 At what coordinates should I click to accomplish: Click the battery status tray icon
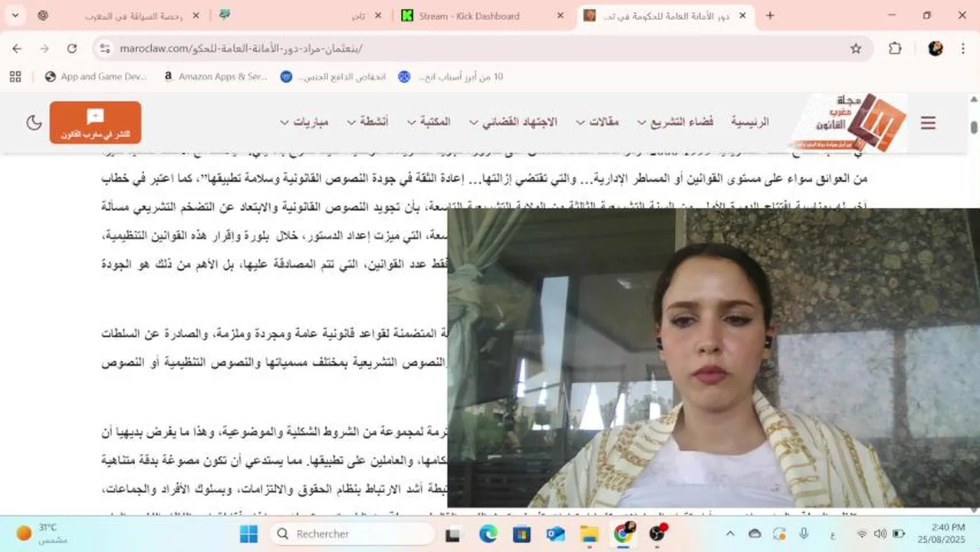899,534
